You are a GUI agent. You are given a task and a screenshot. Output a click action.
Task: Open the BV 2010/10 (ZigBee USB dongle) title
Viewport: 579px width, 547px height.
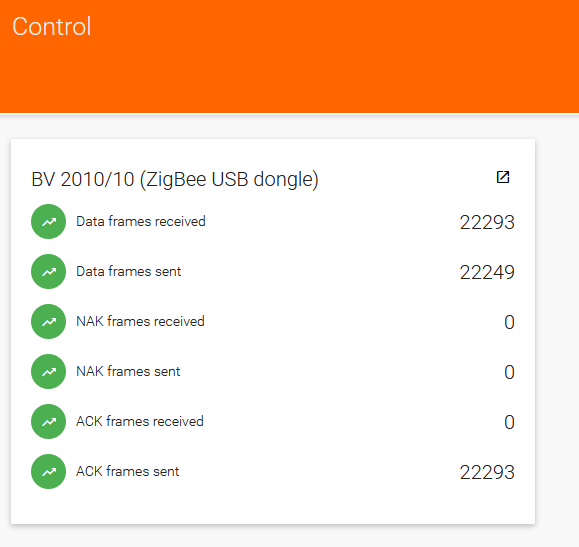click(175, 180)
